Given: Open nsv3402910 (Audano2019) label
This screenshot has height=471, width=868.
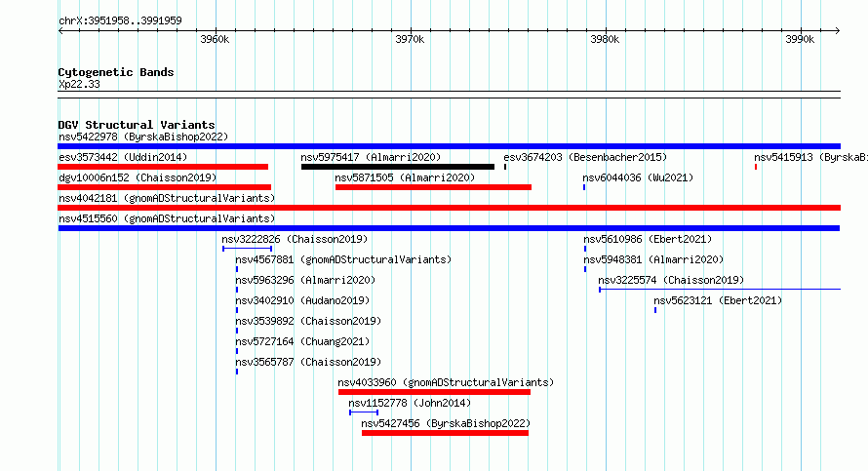Looking at the screenshot, I should 302,300.
